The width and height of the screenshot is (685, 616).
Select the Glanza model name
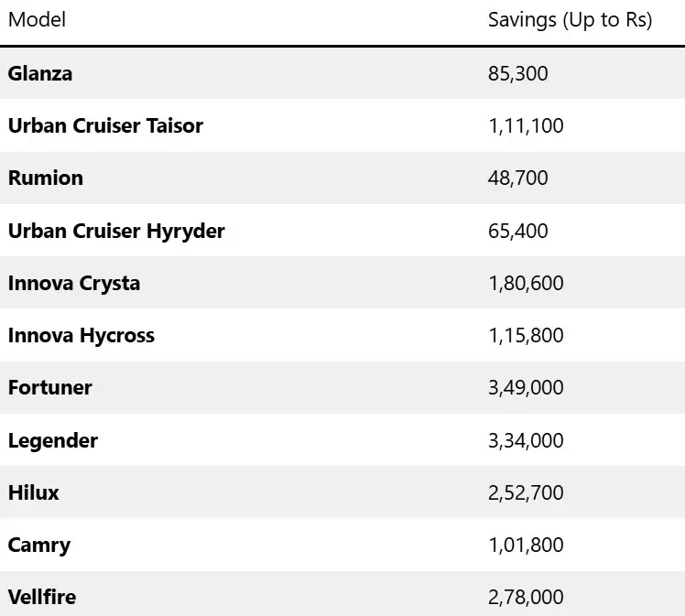[40, 73]
